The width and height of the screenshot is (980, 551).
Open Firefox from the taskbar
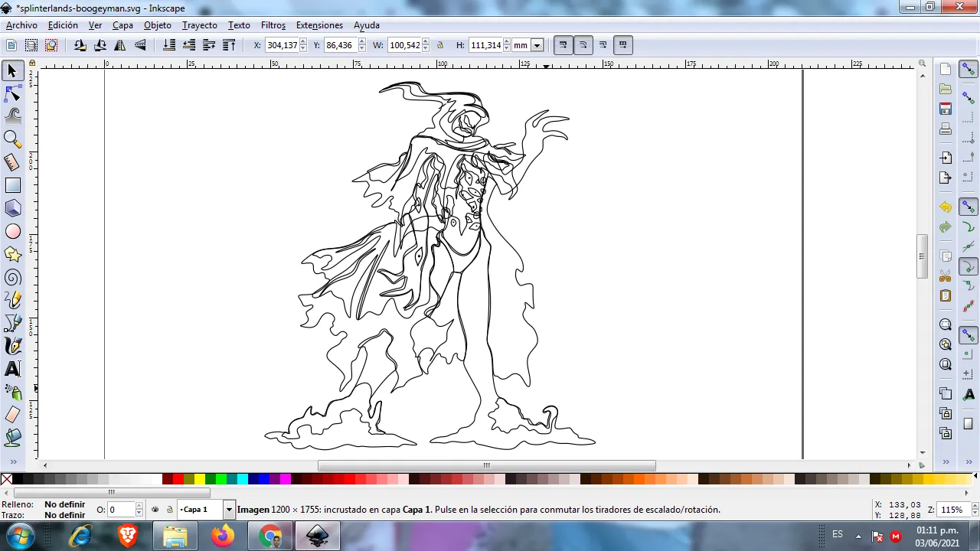[223, 536]
